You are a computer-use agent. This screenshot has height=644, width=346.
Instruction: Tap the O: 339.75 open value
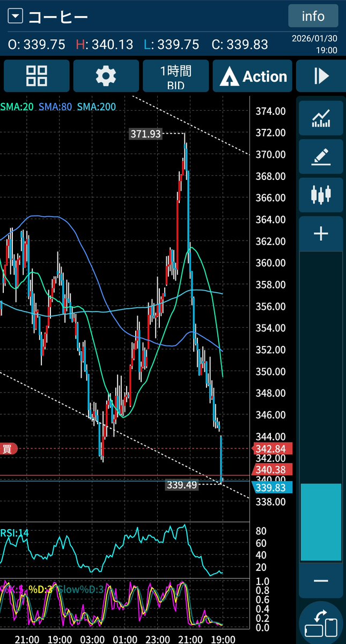(36, 45)
